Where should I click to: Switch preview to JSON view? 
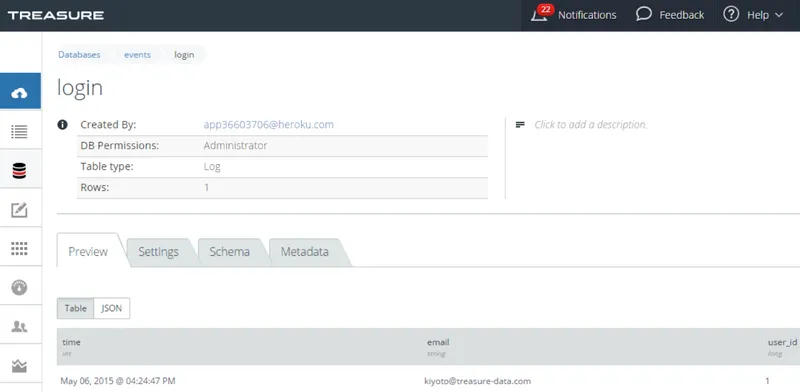112,308
